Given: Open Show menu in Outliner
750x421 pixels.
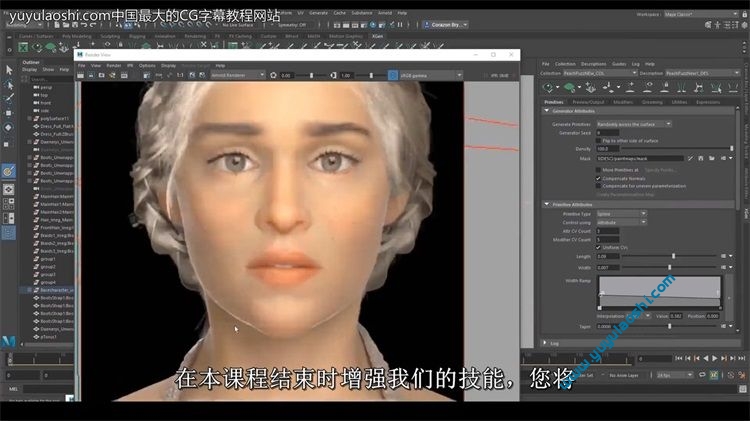Looking at the screenshot, I should click(48, 70).
